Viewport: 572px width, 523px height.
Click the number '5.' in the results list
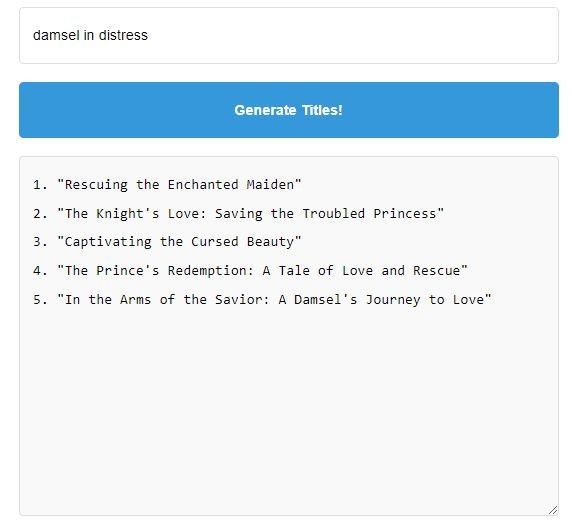point(40,299)
